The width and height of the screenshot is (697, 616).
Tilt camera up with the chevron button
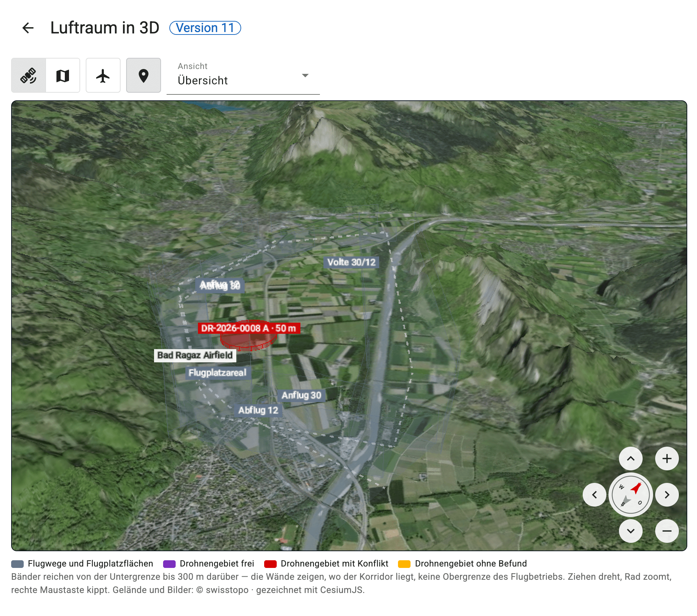(631, 459)
